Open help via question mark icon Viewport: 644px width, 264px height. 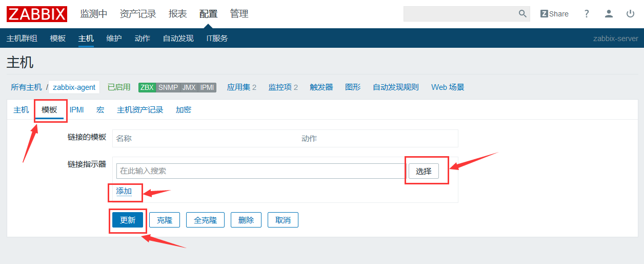tap(587, 14)
